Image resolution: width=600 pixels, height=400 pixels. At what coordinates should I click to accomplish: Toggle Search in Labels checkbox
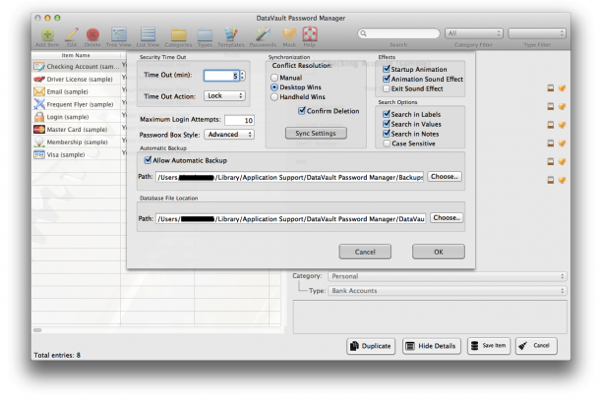pyautogui.click(x=386, y=114)
